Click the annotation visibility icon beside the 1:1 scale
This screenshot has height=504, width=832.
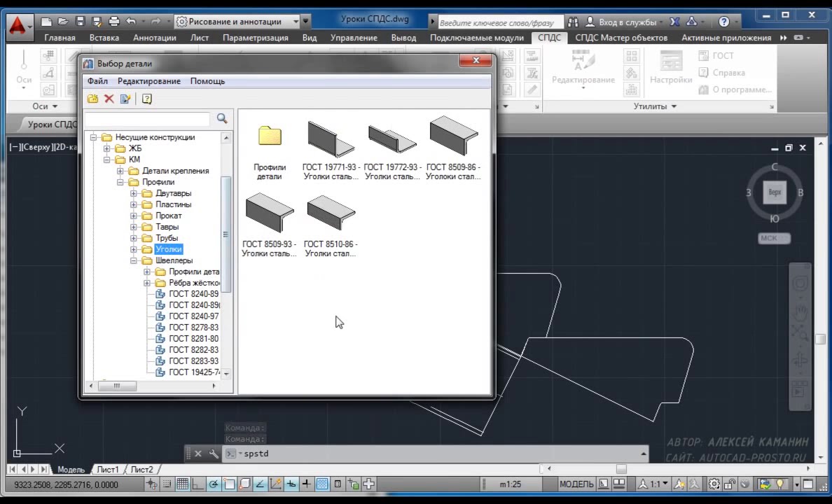[x=679, y=484]
